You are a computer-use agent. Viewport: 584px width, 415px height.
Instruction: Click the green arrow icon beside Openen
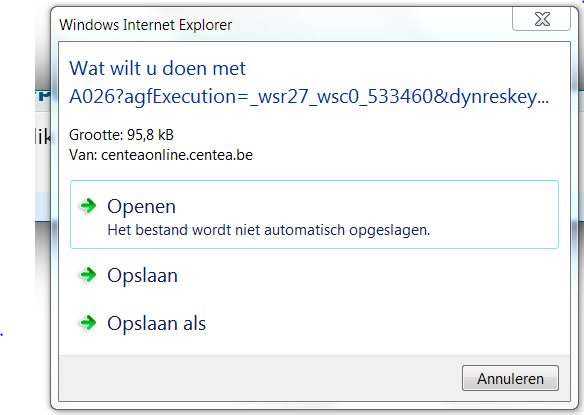pos(88,206)
